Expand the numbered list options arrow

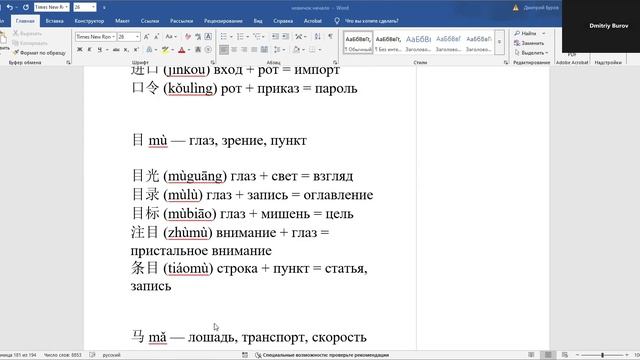point(247,37)
